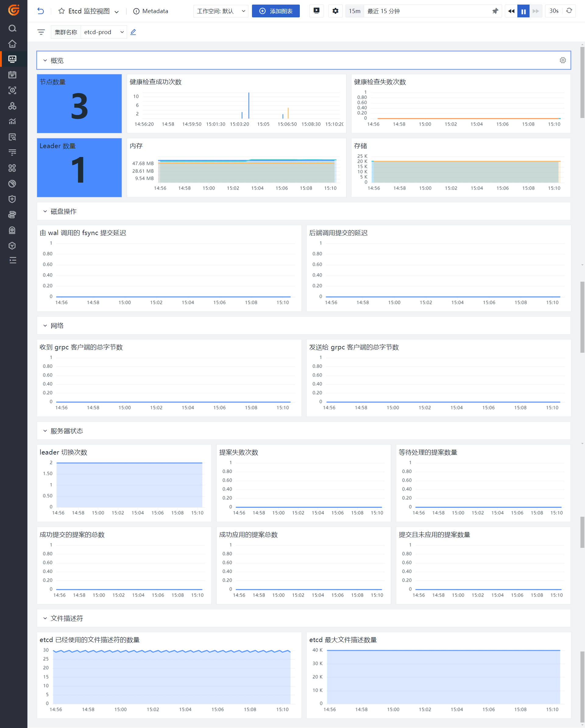Open the 工作空间: 默认 dropdown
Viewport: 585px width, 728px height.
(x=221, y=11)
